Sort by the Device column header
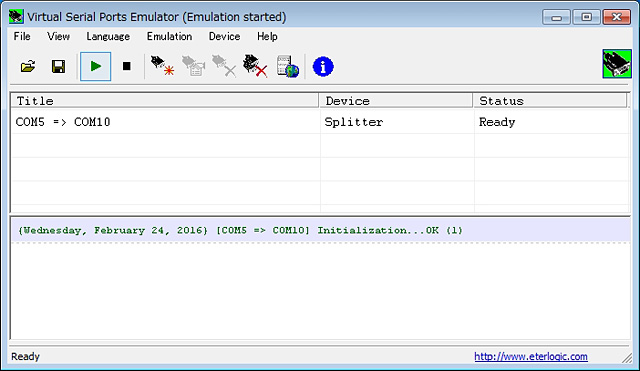This screenshot has width=640, height=371. (x=396, y=101)
